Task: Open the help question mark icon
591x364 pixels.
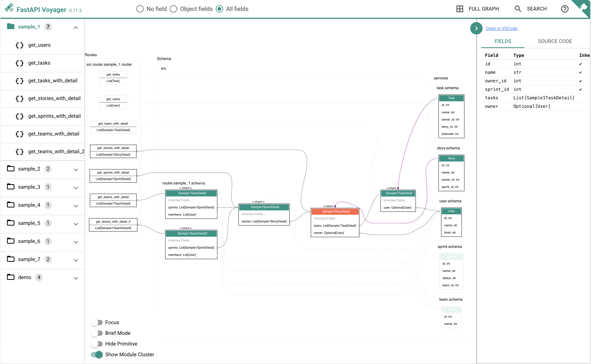Action: (x=565, y=9)
